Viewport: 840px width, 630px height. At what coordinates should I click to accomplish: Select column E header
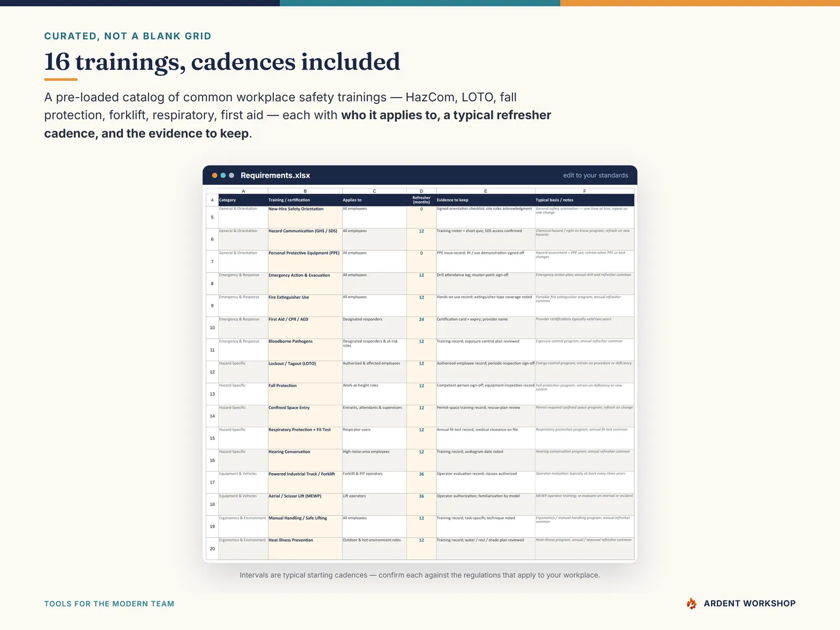[x=486, y=191]
